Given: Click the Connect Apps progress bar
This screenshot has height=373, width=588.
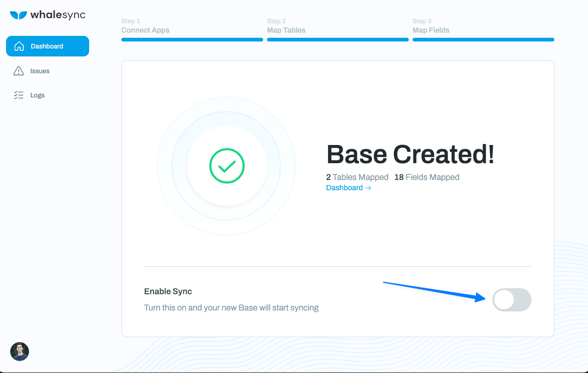Looking at the screenshot, I should tap(192, 40).
